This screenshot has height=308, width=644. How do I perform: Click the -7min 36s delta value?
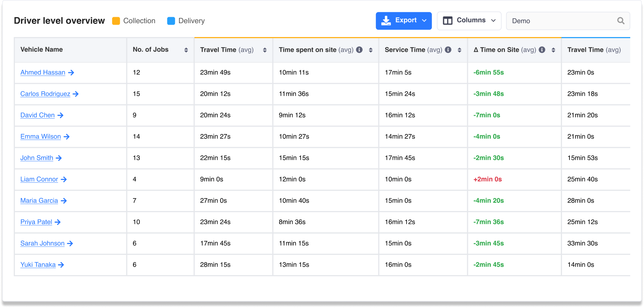pos(489,222)
